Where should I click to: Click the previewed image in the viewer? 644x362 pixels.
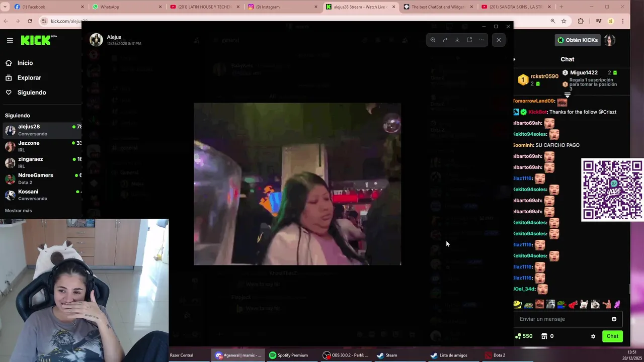point(297,184)
